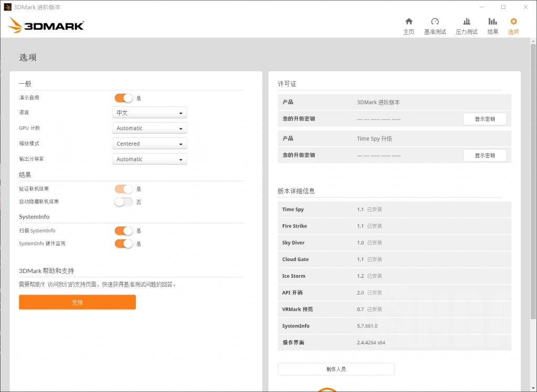Open the 3DMark home page
The width and height of the screenshot is (537, 392).
pos(409,25)
